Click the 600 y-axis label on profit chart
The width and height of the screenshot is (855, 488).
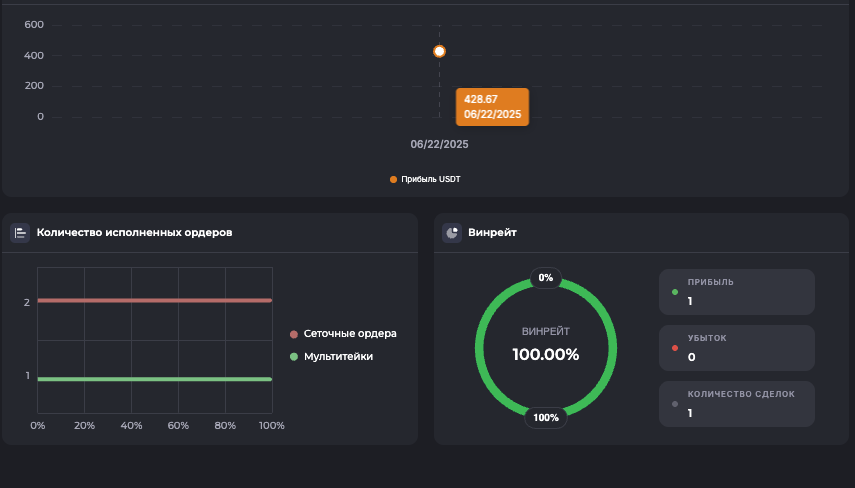[x=33, y=25]
